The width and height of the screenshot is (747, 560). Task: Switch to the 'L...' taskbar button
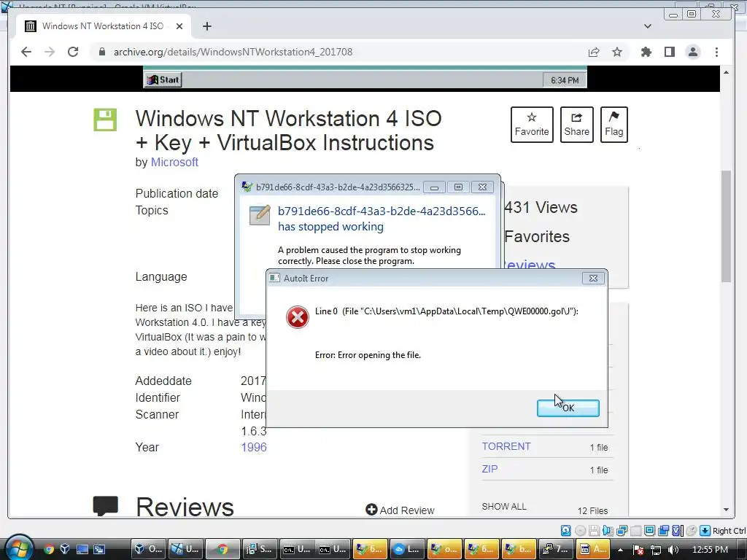407,549
